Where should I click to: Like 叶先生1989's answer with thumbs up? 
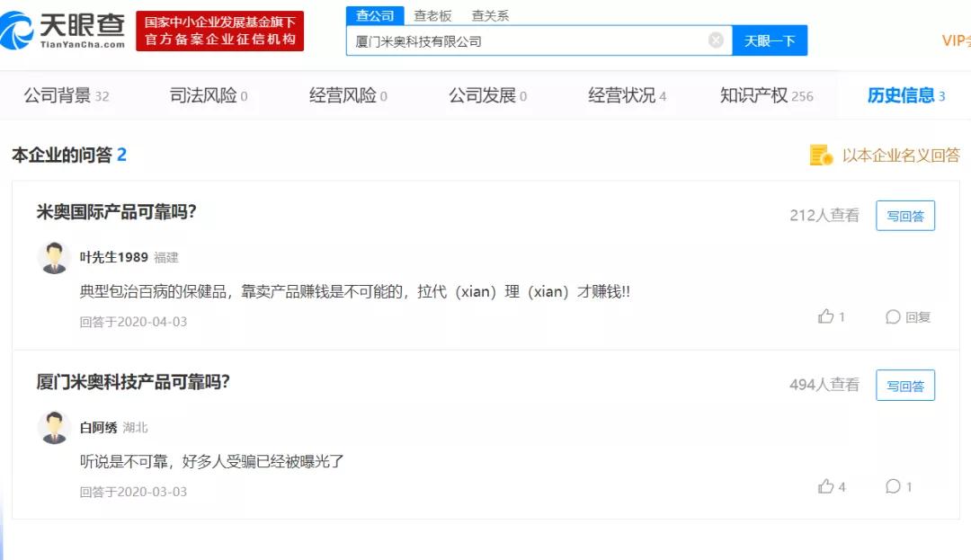[x=827, y=316]
